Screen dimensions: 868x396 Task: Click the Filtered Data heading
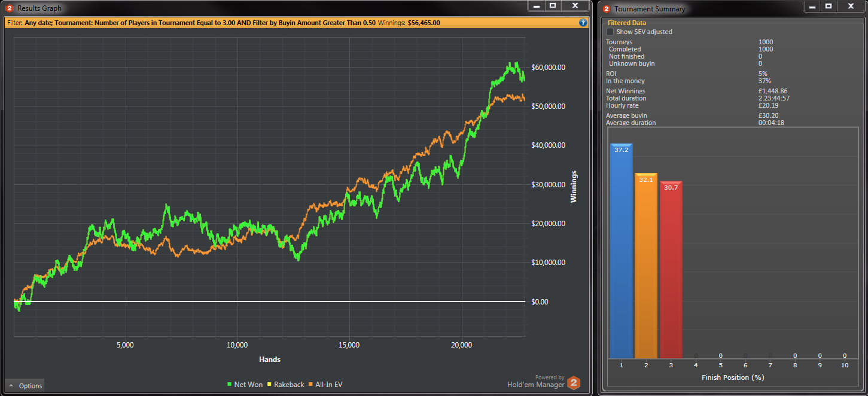point(626,23)
